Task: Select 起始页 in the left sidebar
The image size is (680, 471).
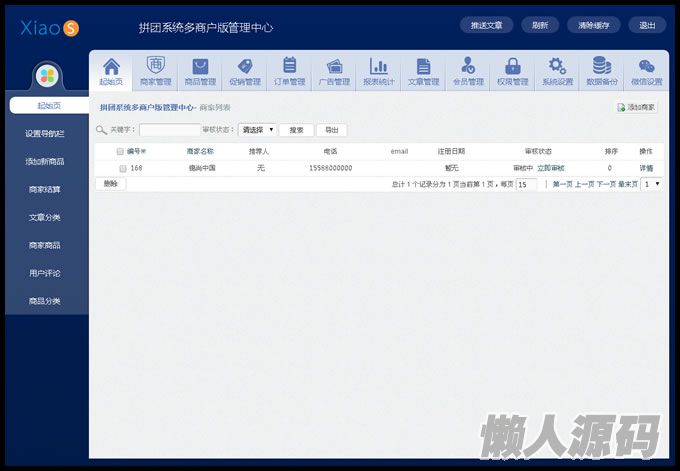Action: pyautogui.click(x=49, y=105)
